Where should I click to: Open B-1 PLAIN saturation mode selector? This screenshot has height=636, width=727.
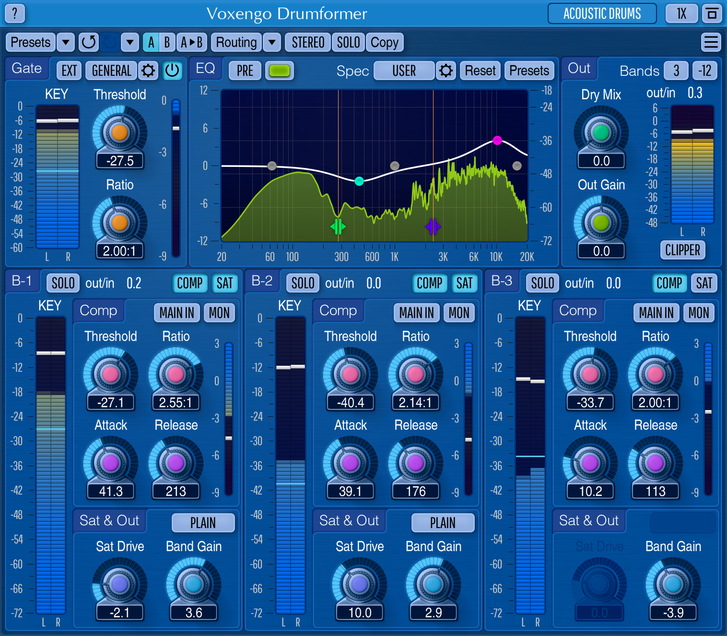[x=203, y=523]
